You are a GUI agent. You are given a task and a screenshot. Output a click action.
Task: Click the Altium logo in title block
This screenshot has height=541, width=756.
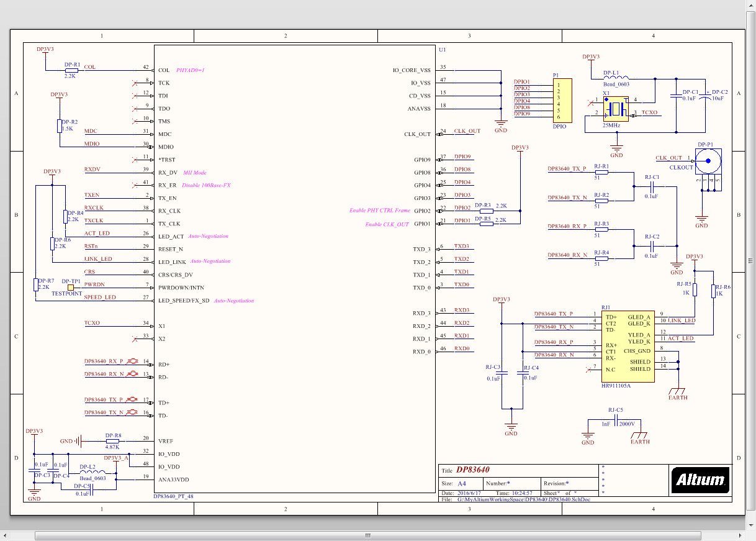coord(700,480)
